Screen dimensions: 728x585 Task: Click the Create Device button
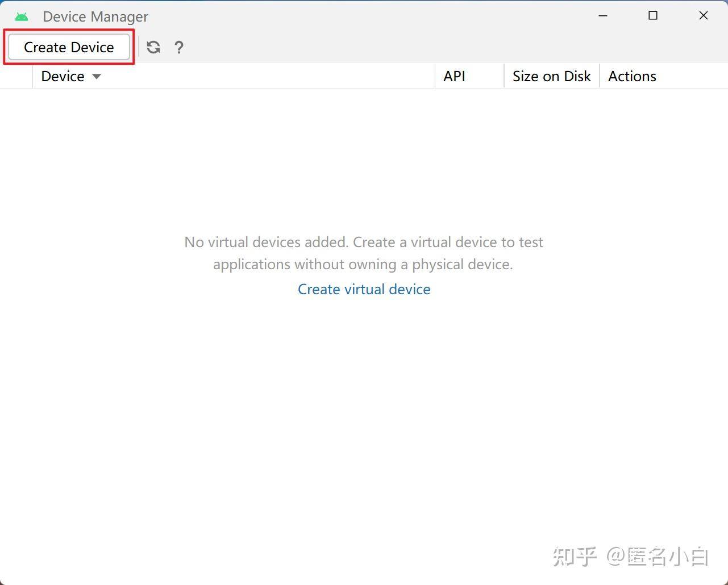[69, 47]
